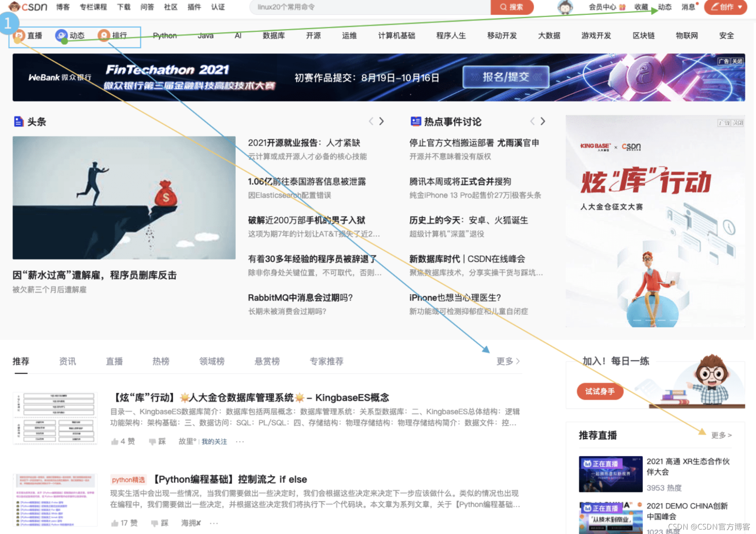Open 认证 in the top menu

[218, 7]
